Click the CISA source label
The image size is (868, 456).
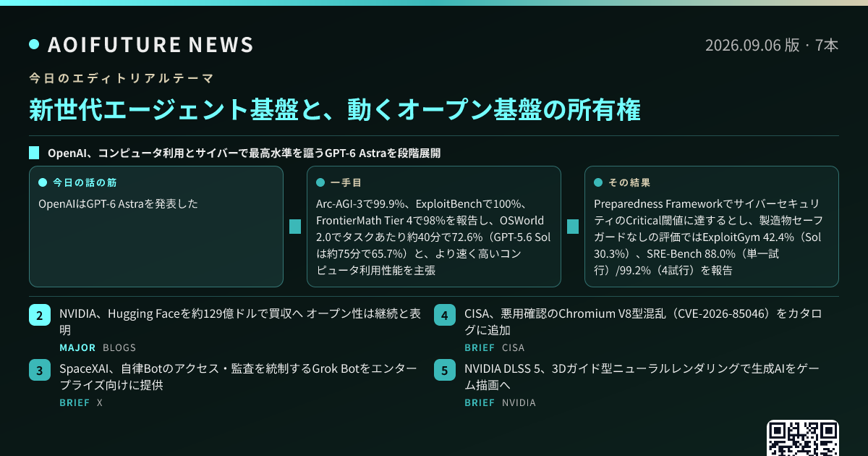[514, 347]
